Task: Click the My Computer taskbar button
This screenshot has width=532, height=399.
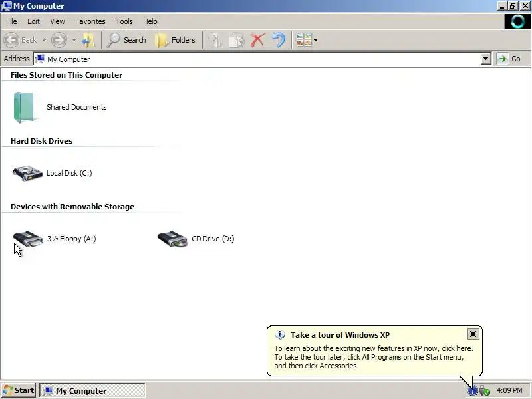Action: click(x=92, y=391)
